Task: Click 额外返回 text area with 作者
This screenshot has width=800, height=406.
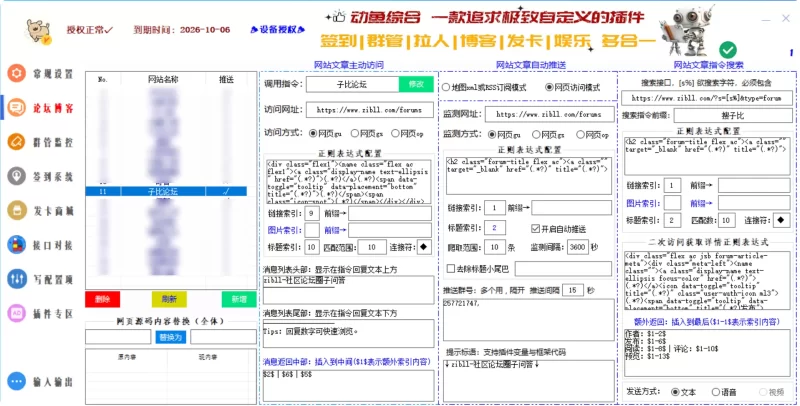Action: 707,353
